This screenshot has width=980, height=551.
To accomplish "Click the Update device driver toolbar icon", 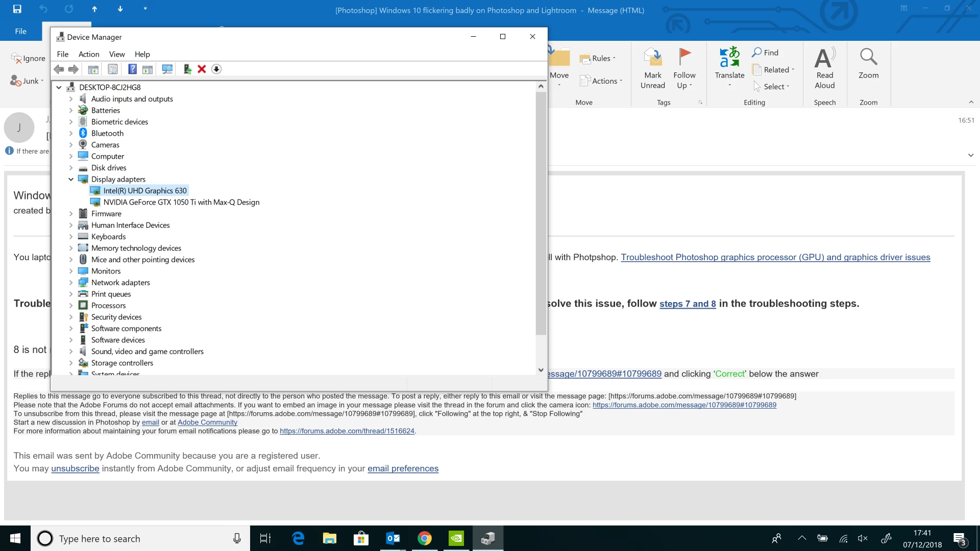I will point(187,69).
